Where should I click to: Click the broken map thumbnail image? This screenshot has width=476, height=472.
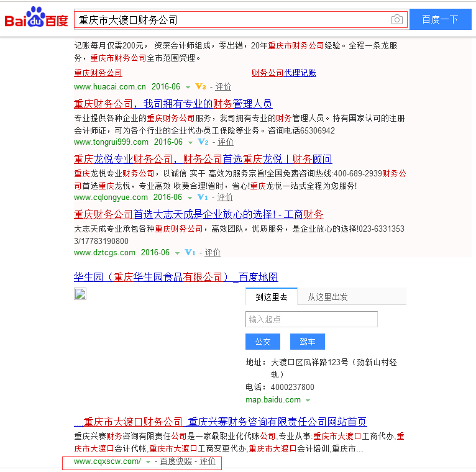pos(80,294)
